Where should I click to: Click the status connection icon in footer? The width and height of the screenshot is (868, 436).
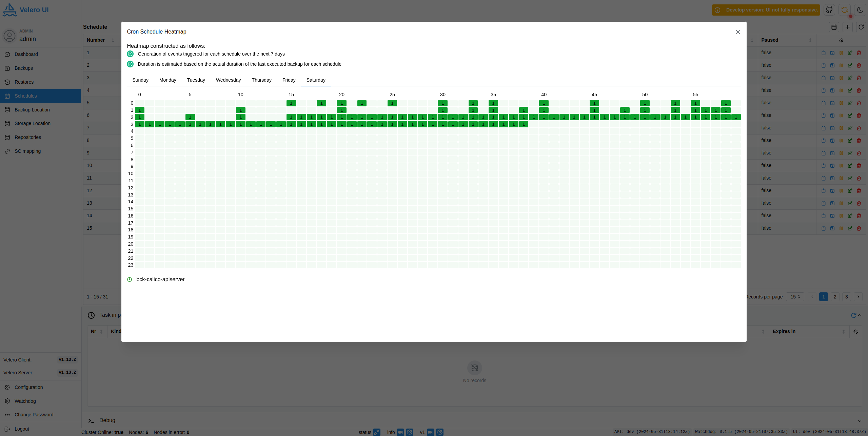(x=377, y=432)
